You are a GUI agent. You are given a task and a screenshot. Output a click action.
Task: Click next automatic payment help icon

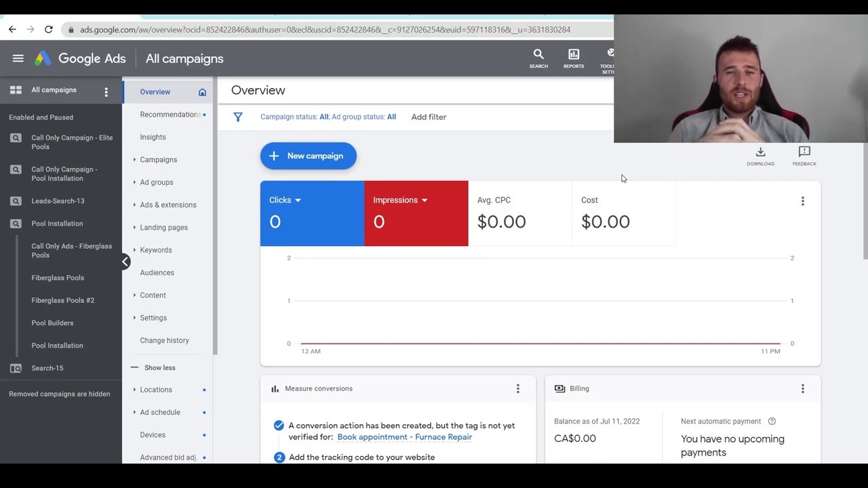point(772,422)
